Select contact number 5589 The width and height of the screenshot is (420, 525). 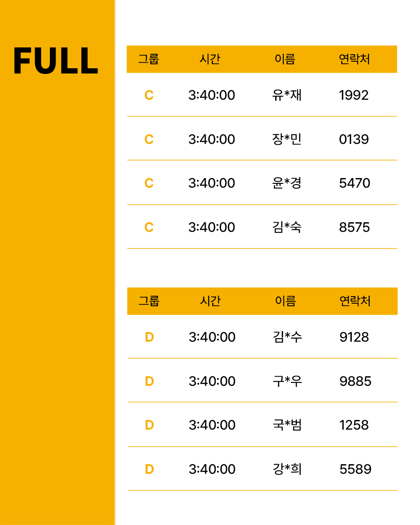click(355, 469)
